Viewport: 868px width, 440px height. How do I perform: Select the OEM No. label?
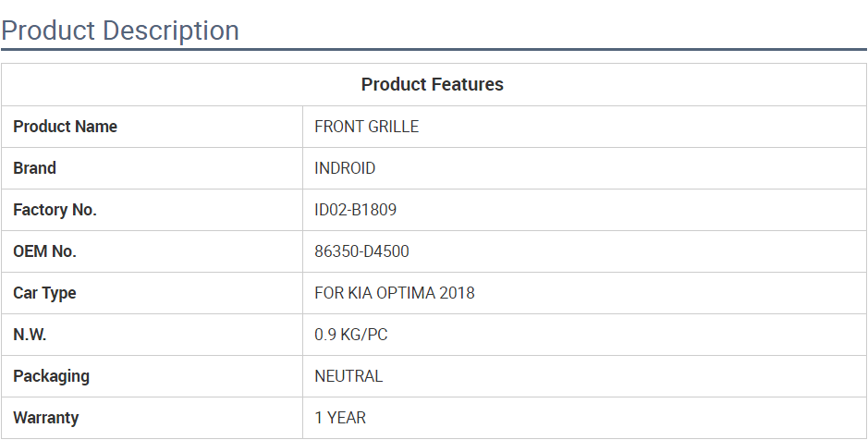click(44, 251)
